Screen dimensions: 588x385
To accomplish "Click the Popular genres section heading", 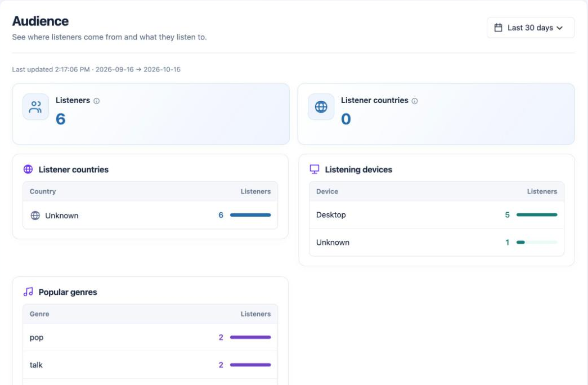I will click(x=68, y=292).
